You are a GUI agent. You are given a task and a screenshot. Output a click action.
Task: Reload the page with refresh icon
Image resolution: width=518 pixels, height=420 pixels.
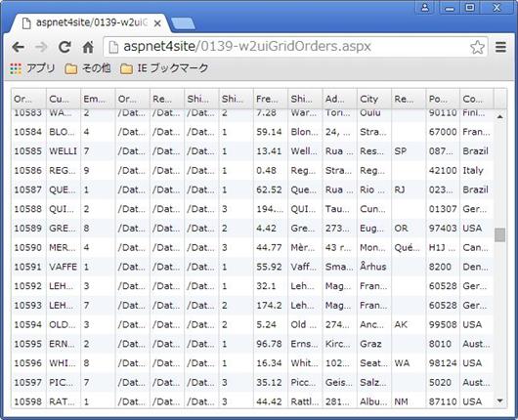click(65, 47)
